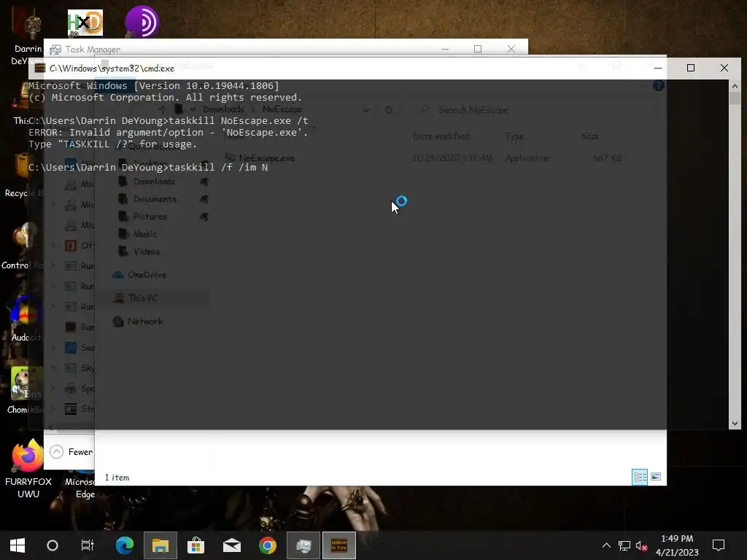Click '1 item' in Explorer status bar
Image resolution: width=747 pixels, height=560 pixels.
click(x=117, y=477)
